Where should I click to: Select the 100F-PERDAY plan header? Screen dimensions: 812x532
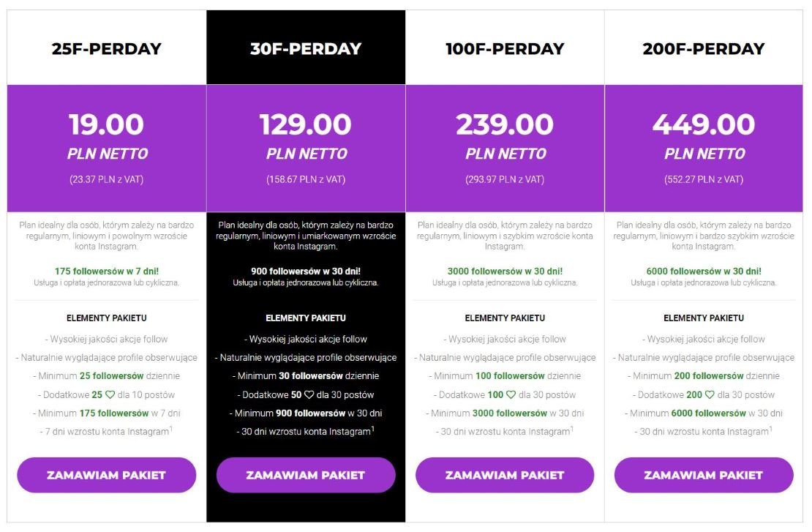pyautogui.click(x=505, y=49)
